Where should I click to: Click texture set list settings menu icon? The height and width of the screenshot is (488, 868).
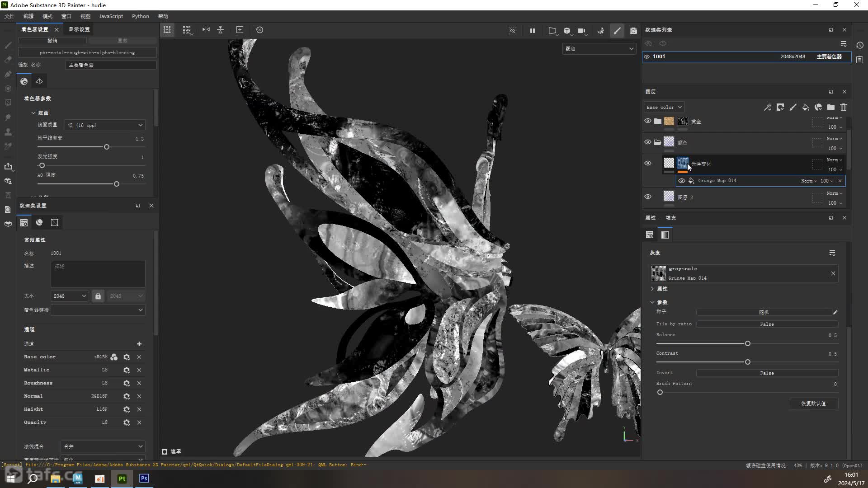click(x=844, y=44)
